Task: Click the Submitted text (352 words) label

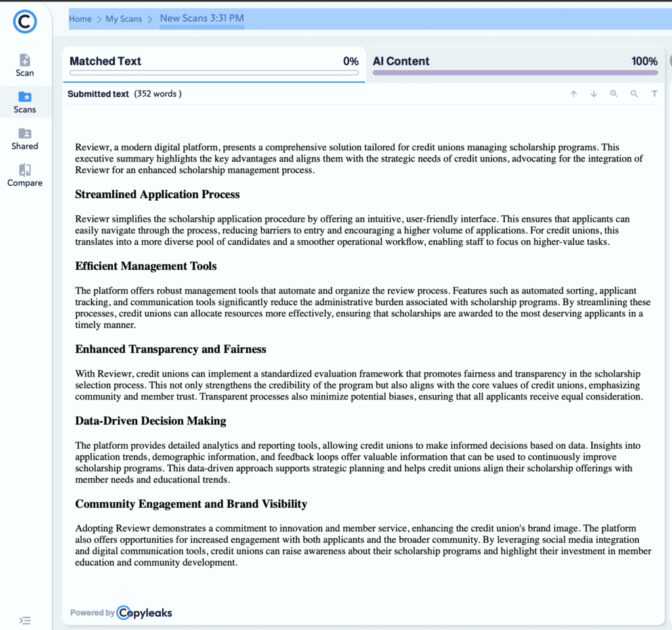Action: pyautogui.click(x=124, y=94)
